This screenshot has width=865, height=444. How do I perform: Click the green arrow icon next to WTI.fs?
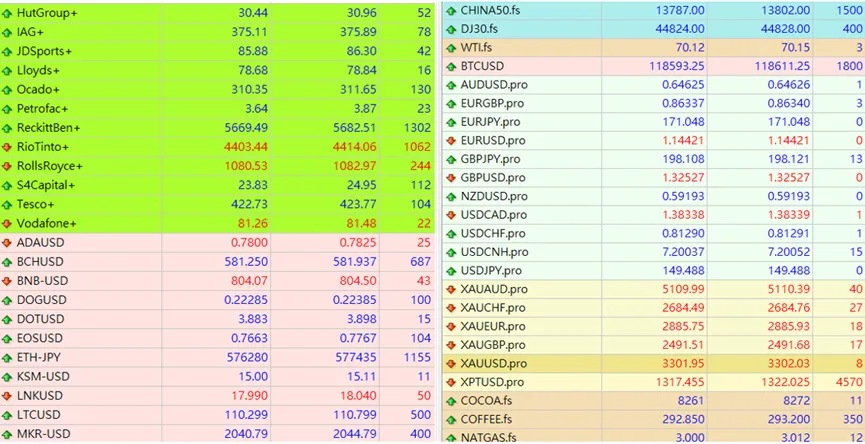451,48
